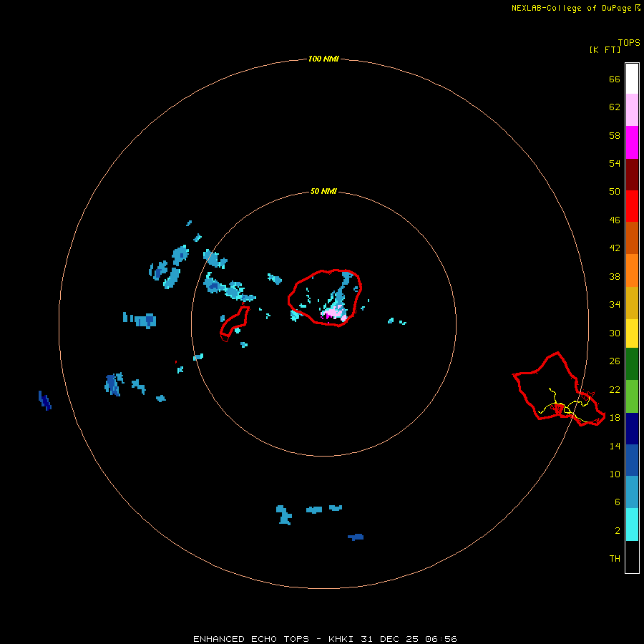Image resolution: width=644 pixels, height=644 pixels.
Task: Click the '2' legend value
Action: 617,530
